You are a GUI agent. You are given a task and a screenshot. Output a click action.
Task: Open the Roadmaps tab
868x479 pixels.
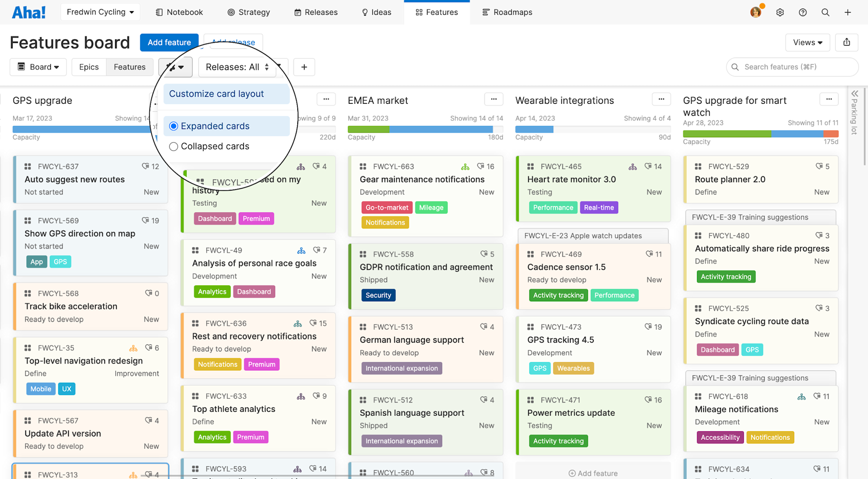point(507,12)
